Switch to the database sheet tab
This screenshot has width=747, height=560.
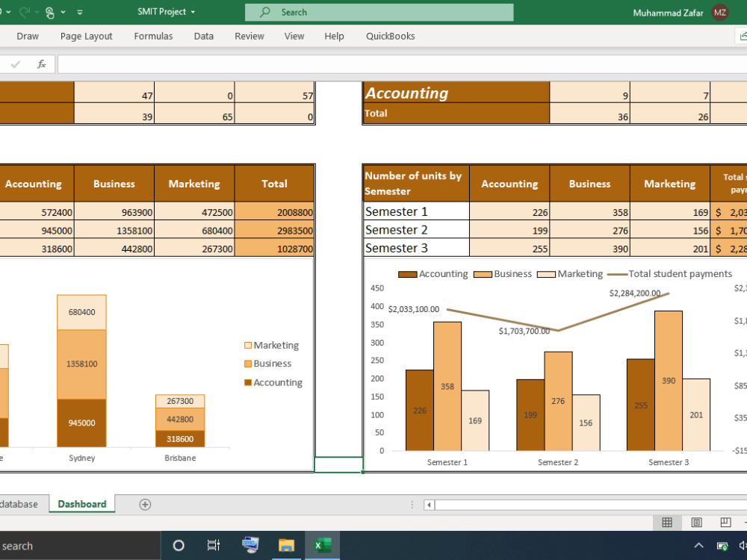click(x=19, y=504)
